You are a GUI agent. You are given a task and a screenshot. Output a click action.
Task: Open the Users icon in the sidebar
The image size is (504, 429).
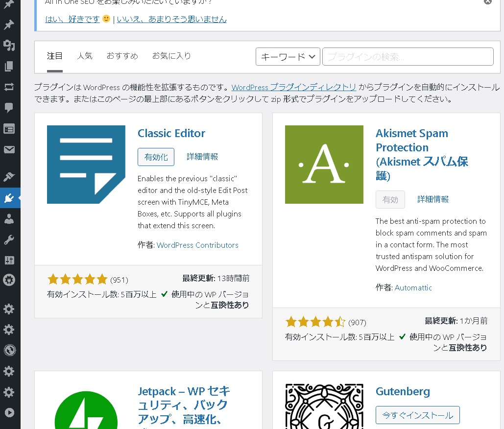[9, 219]
